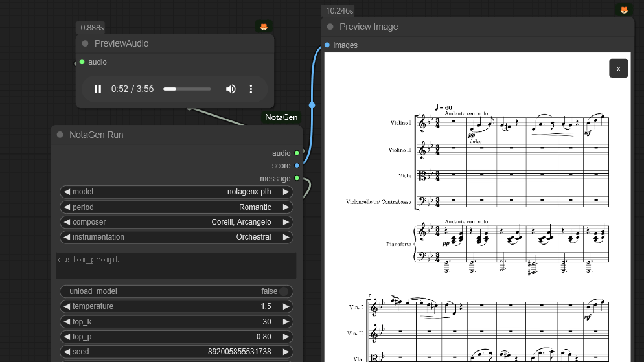Click the fox badge above Preview Image node
This screenshot has width=644, height=362.
click(624, 10)
